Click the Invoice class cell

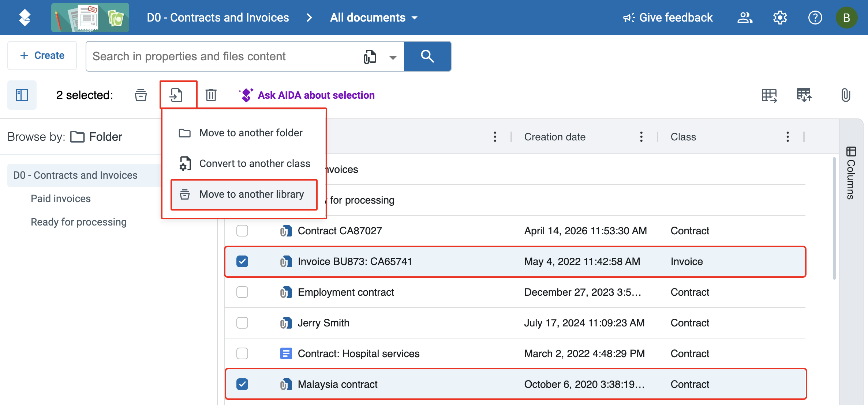686,262
